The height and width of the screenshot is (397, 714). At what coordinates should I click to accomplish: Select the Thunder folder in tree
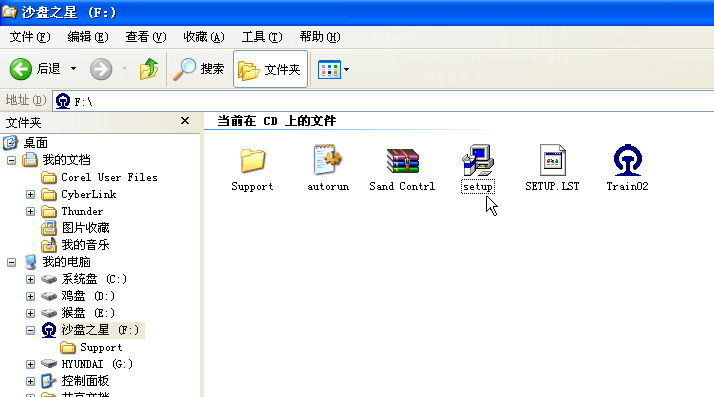pyautogui.click(x=82, y=211)
